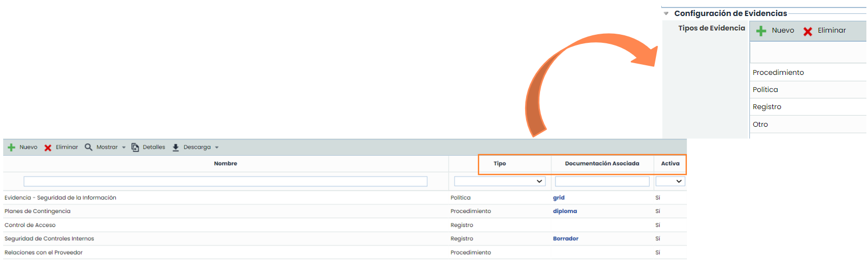Sort by the Nombre column header

225,164
